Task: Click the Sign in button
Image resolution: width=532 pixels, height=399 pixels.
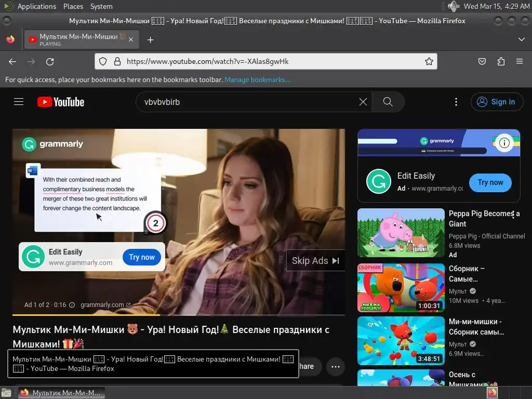Action: pos(497,102)
